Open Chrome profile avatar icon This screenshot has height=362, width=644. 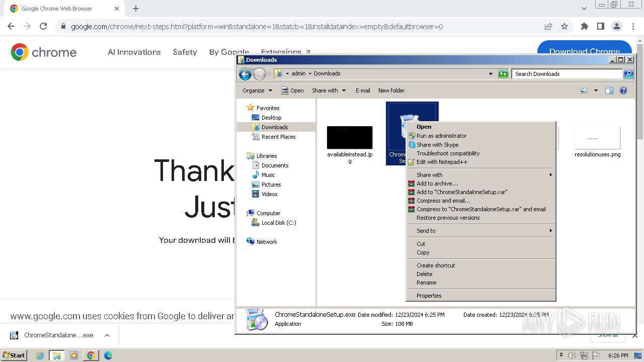[x=617, y=27]
